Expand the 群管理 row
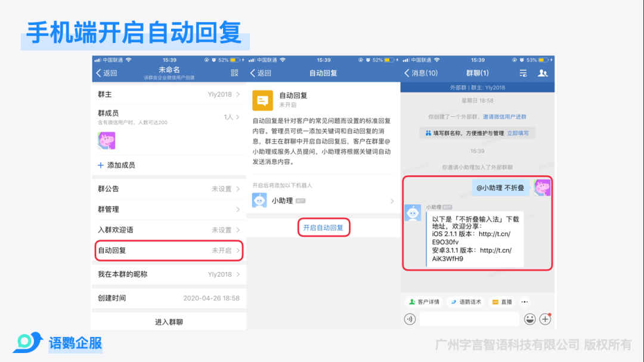644x362 pixels. [169, 209]
